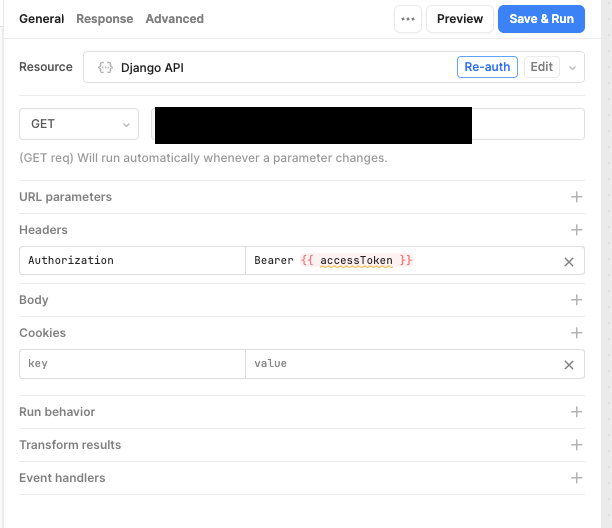Click the plus icon beside Body
612x528 pixels.
click(x=576, y=300)
